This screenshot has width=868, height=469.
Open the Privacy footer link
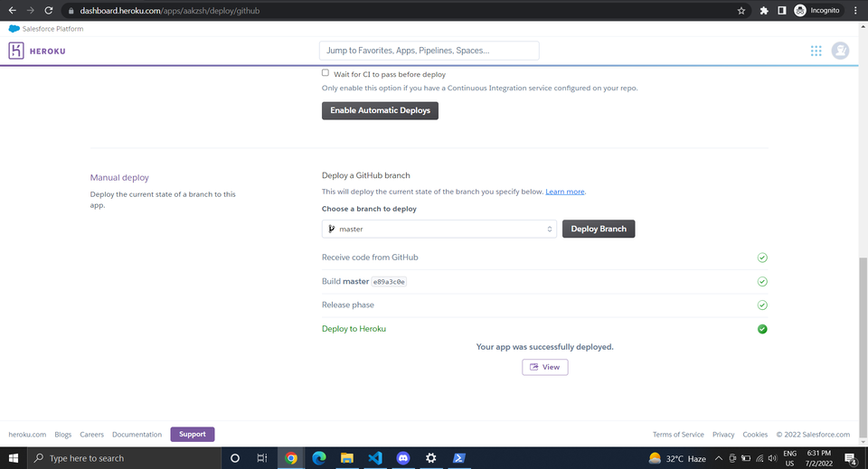[723, 435]
